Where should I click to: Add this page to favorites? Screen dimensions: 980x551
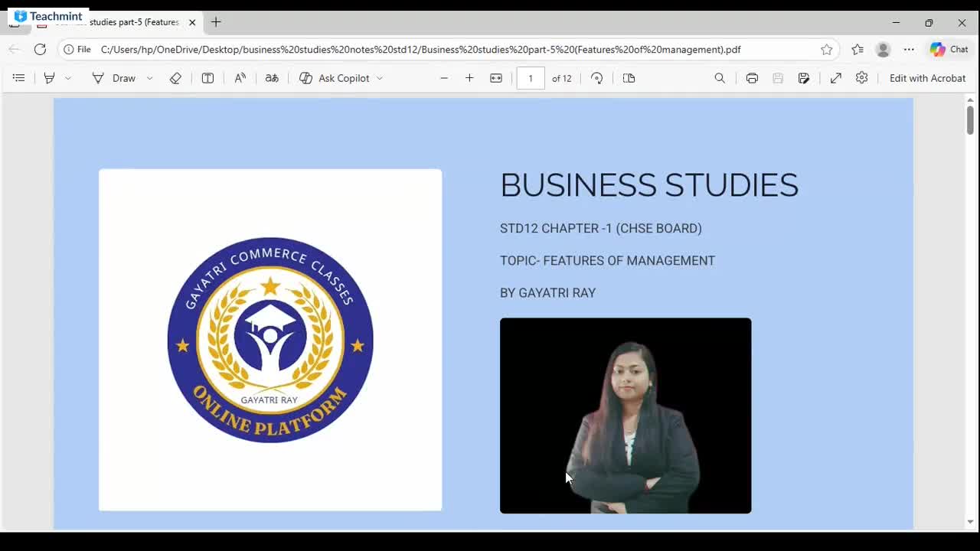pyautogui.click(x=827, y=49)
